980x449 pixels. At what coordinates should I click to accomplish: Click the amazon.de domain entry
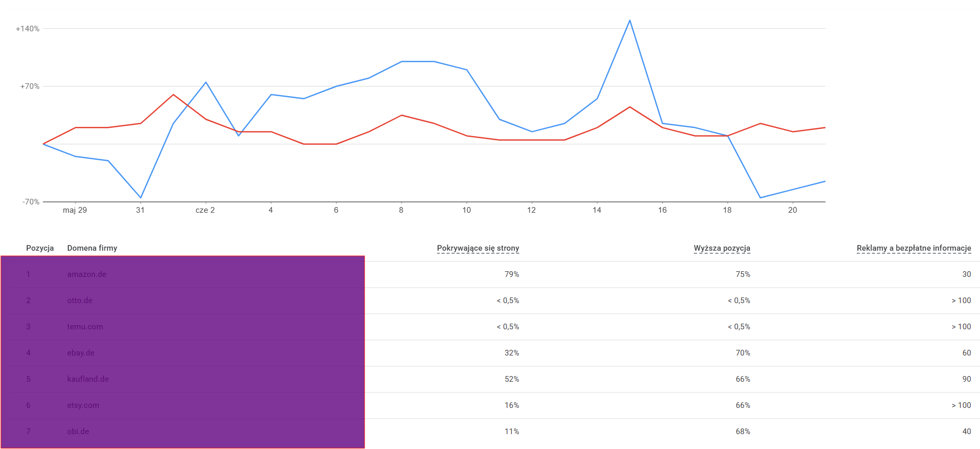pos(87,274)
